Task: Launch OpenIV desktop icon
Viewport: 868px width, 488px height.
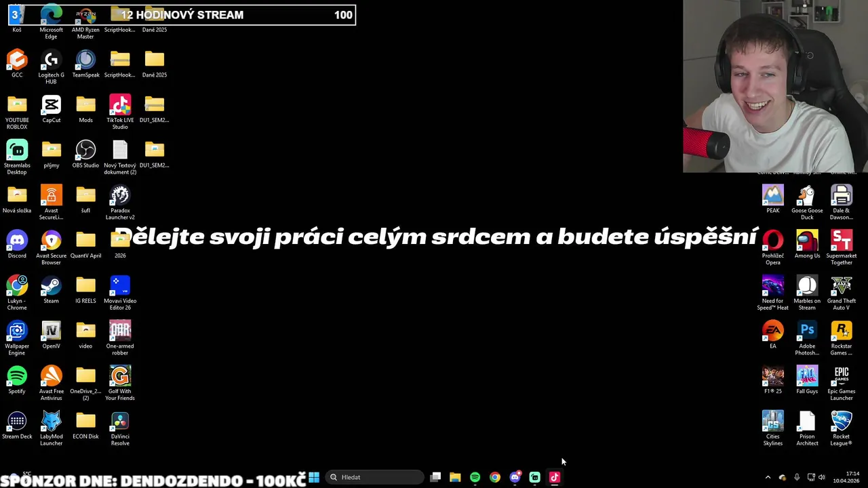Action: tap(51, 335)
